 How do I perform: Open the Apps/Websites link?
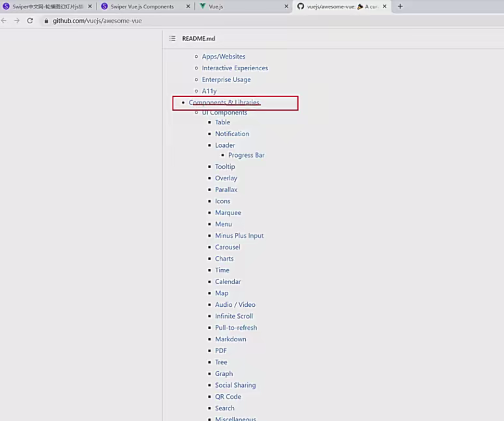click(x=223, y=56)
